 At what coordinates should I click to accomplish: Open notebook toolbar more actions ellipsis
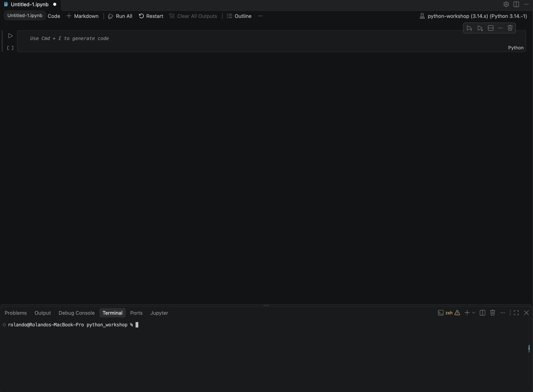click(x=260, y=16)
